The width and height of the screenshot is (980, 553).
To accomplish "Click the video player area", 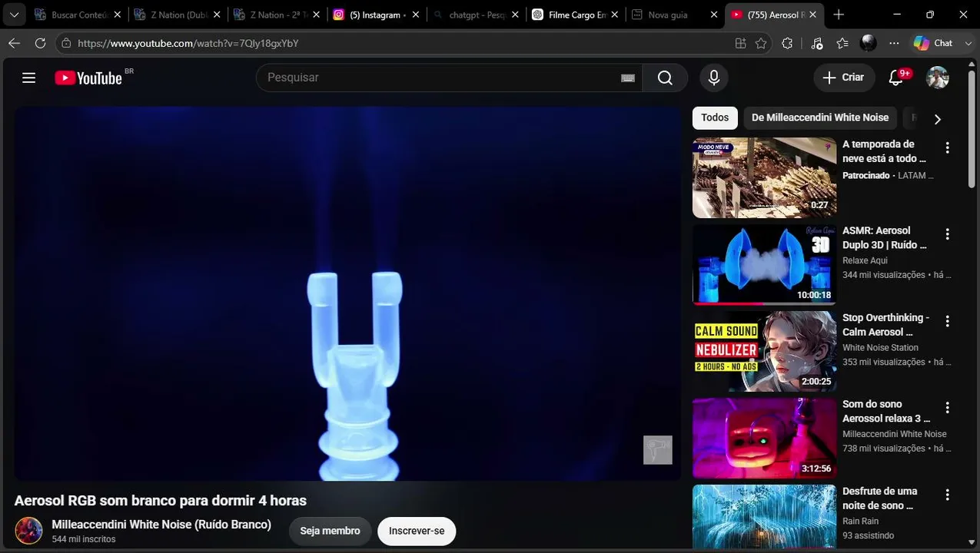I will click(347, 293).
